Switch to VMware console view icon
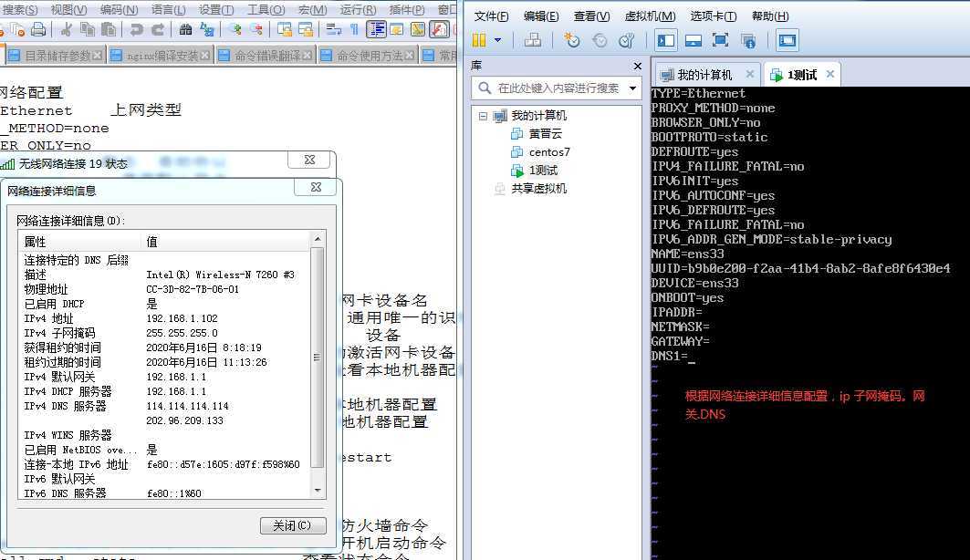Viewport: 970px width, 560px height. pyautogui.click(x=787, y=41)
